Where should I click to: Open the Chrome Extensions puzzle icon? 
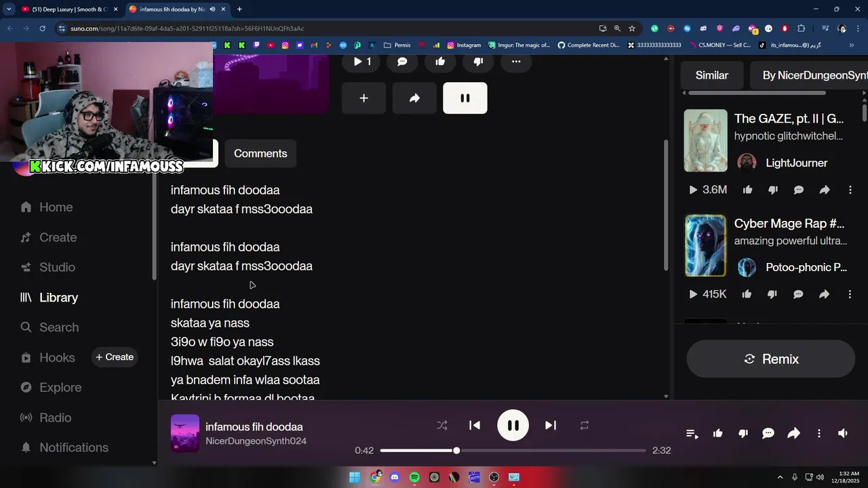[x=802, y=28]
